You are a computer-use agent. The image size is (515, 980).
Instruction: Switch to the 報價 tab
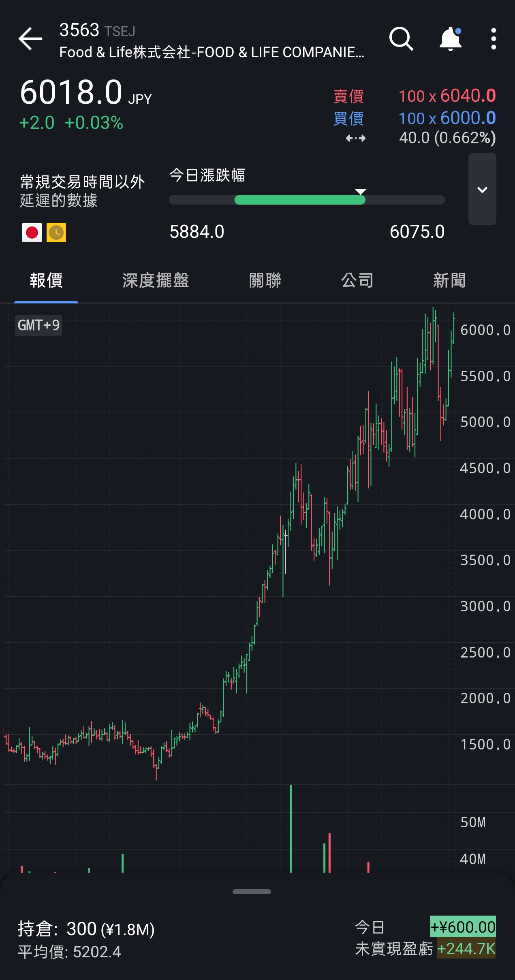click(46, 280)
